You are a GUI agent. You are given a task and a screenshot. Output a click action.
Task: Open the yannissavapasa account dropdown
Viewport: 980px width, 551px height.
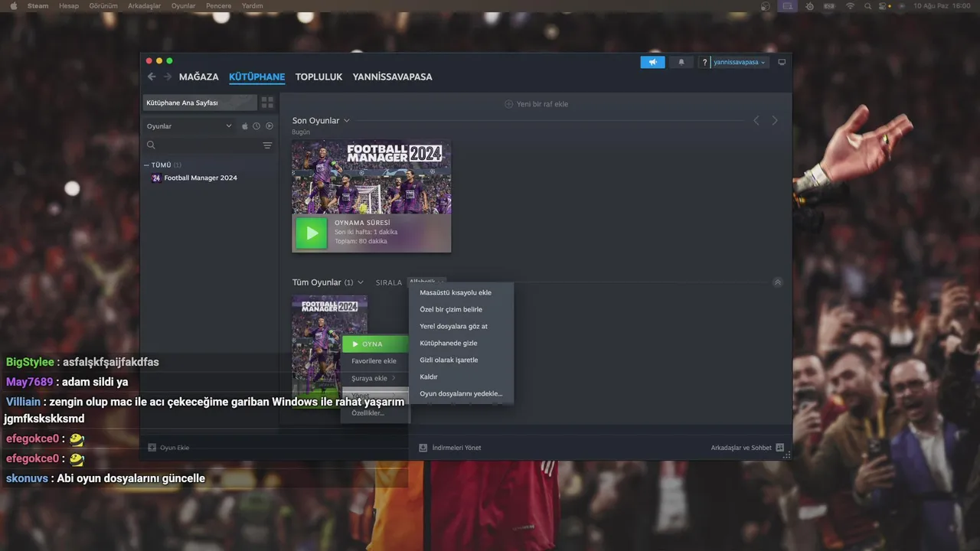[x=740, y=62]
